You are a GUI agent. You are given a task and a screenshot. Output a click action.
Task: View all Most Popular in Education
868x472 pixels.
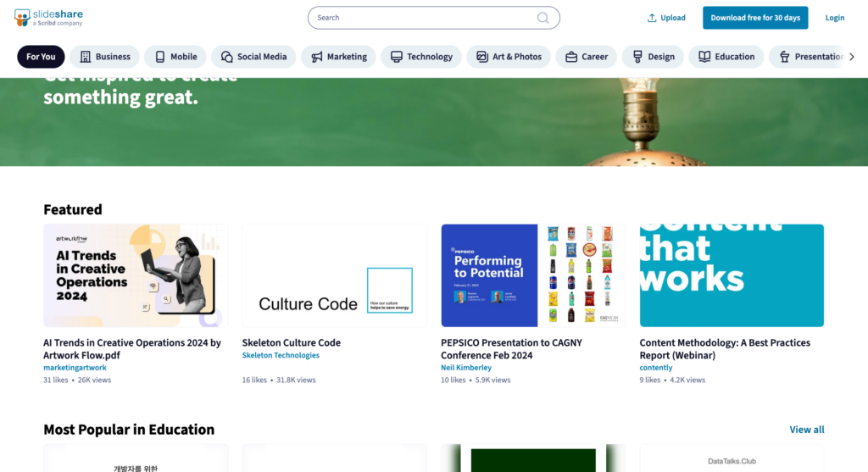807,430
